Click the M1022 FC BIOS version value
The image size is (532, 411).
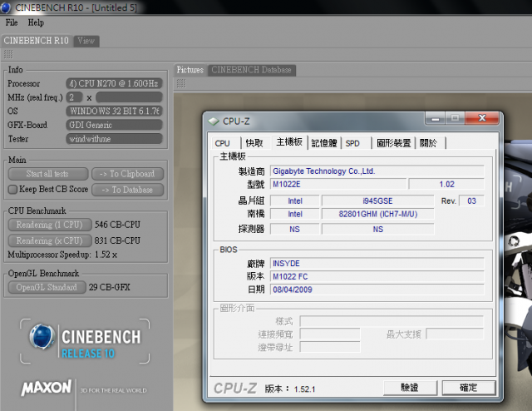click(377, 277)
